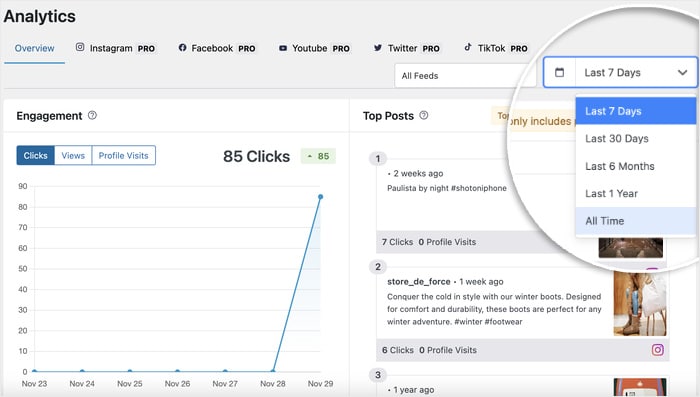Open the winter boots post thumbnail
The image size is (700, 397).
point(640,304)
